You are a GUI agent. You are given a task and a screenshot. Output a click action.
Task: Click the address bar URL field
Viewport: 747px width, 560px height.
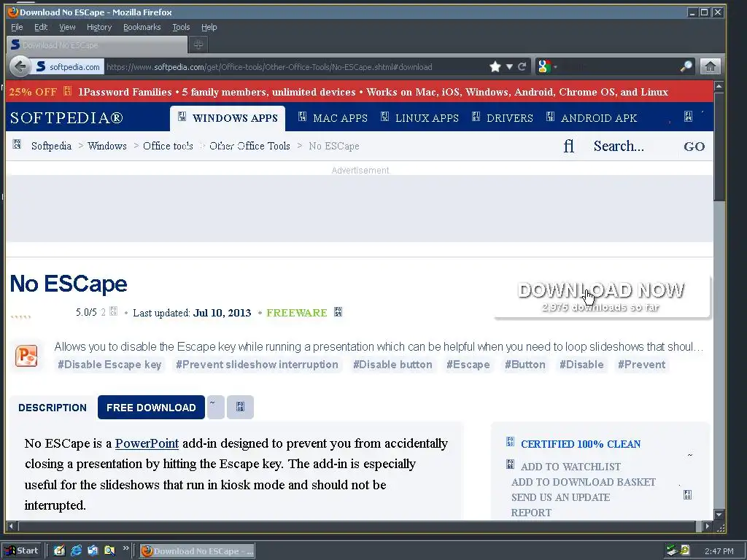click(x=295, y=66)
